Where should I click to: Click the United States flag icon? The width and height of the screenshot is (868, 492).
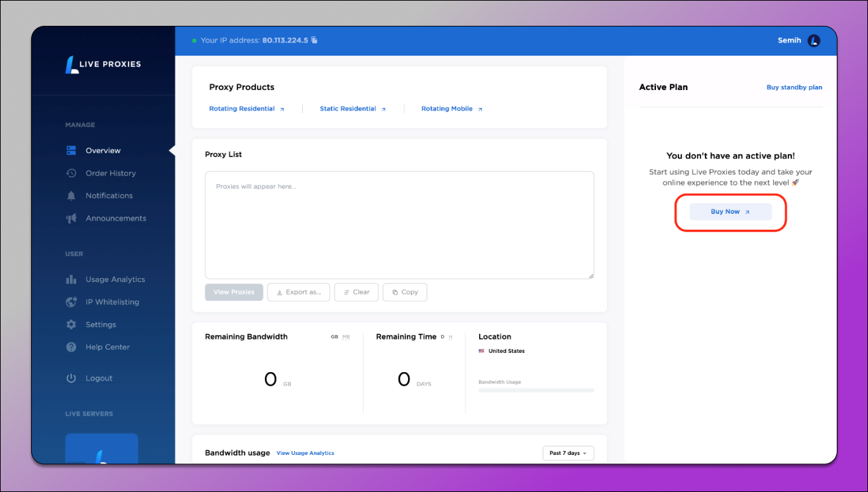pos(481,351)
